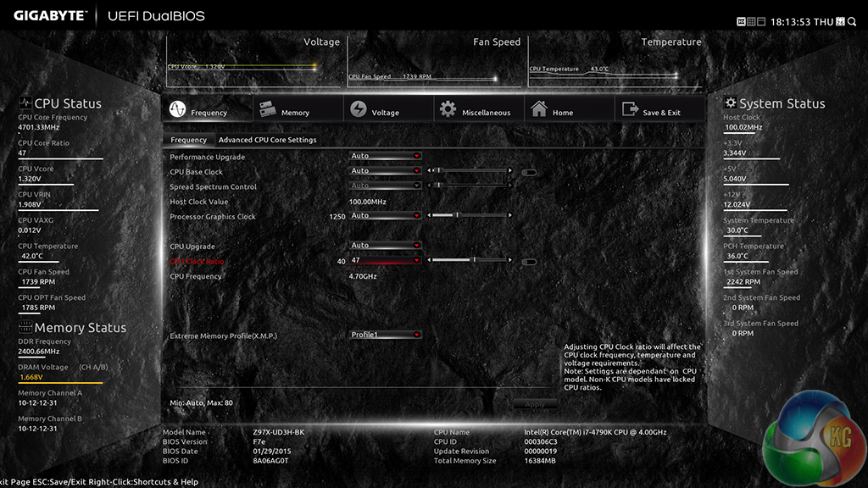Click the Performance Upgrade label
868x488 pixels.
click(x=207, y=157)
